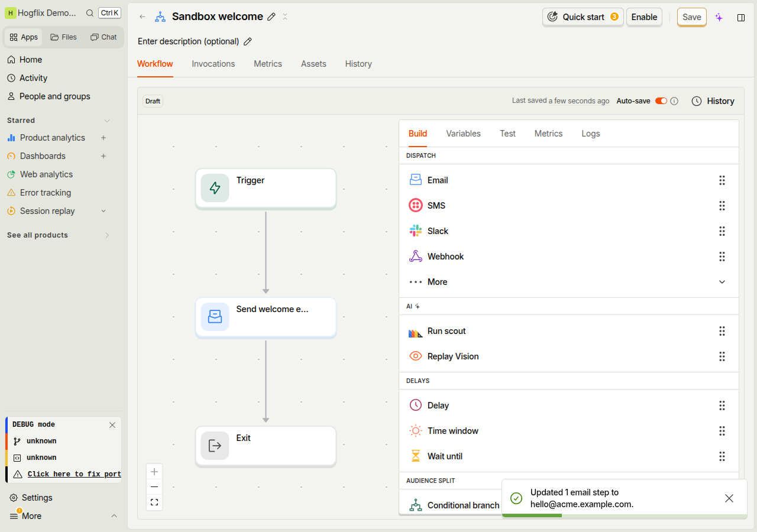Image resolution: width=757 pixels, height=532 pixels.
Task: Open See all products
Action: tap(59, 235)
